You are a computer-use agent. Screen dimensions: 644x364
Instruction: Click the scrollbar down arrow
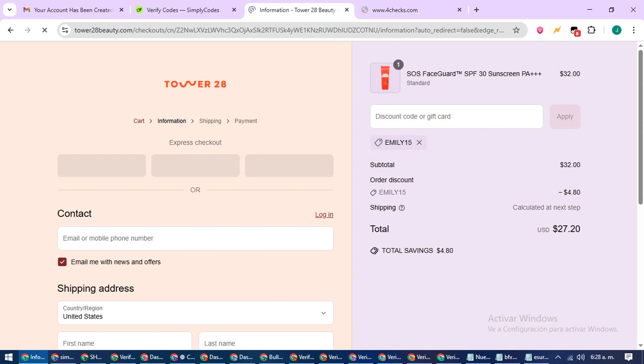pyautogui.click(x=641, y=346)
